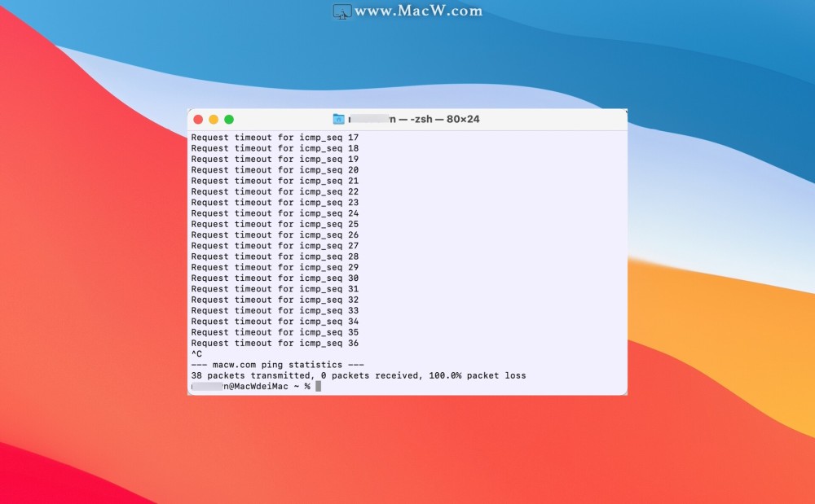815x504 pixels.
Task: Click the line 'Request timeout for icmp_seq 21'
Action: pyautogui.click(x=275, y=181)
